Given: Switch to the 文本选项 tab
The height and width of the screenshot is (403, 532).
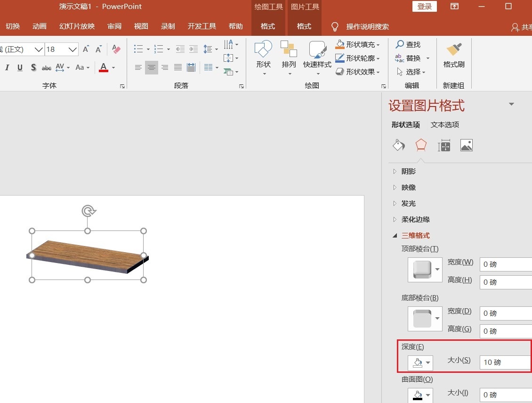Looking at the screenshot, I should click(x=444, y=125).
